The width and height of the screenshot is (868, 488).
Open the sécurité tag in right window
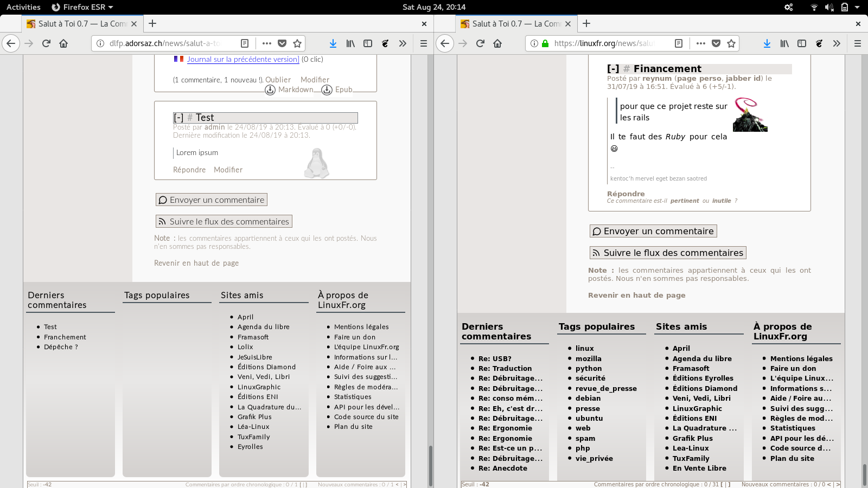tap(590, 378)
